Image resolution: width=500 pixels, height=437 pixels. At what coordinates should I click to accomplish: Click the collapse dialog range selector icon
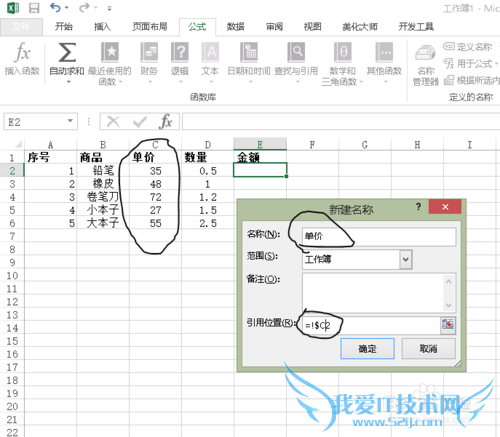point(448,324)
